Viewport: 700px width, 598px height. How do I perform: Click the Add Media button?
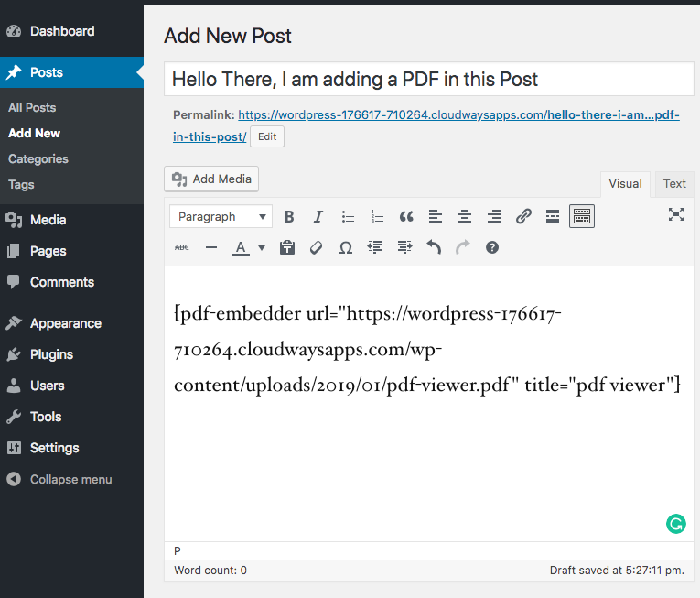[x=211, y=179]
